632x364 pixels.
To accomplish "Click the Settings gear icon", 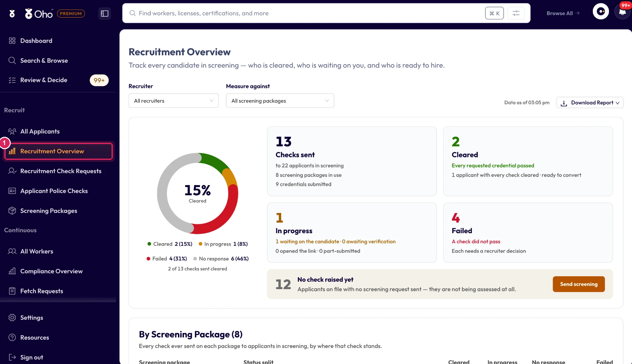I will click(x=12, y=318).
